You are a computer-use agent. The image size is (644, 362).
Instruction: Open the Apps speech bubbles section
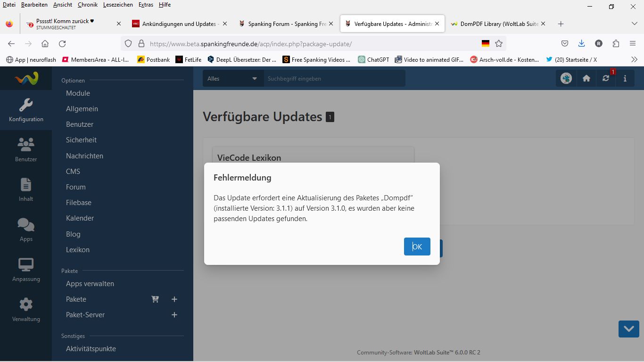[26, 230]
